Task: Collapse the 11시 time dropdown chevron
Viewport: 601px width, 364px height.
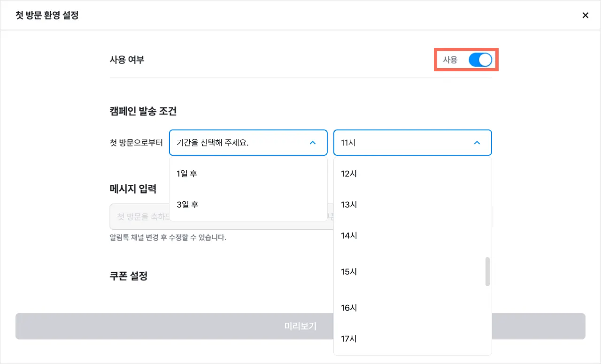Action: pyautogui.click(x=477, y=143)
